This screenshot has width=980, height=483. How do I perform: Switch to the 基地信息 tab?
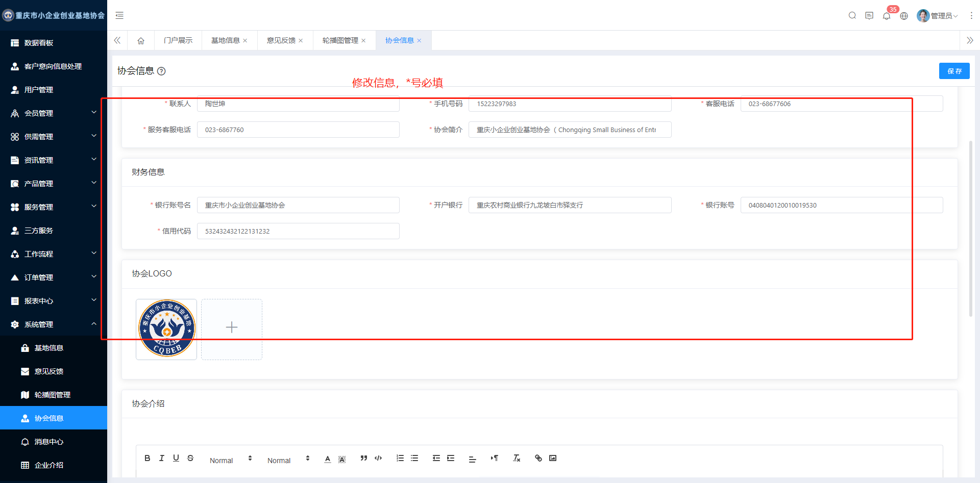[226, 40]
